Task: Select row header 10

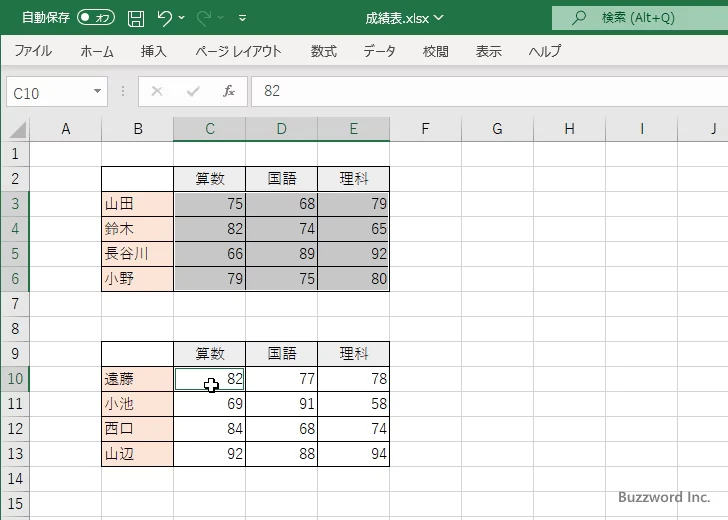Action: [15, 379]
